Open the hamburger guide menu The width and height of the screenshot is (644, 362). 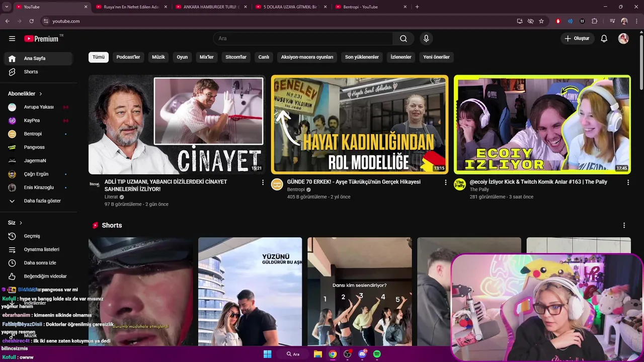[12, 39]
